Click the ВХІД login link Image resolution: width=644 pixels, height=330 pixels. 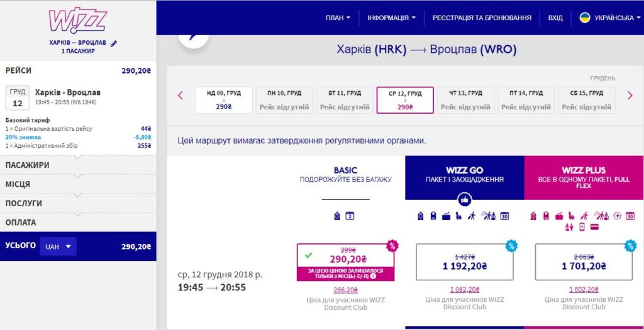pos(555,18)
